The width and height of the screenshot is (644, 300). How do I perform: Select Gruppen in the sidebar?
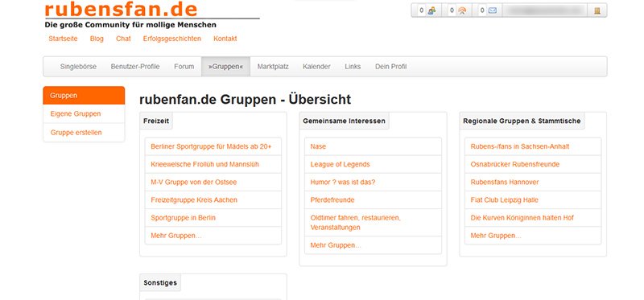tap(84, 95)
